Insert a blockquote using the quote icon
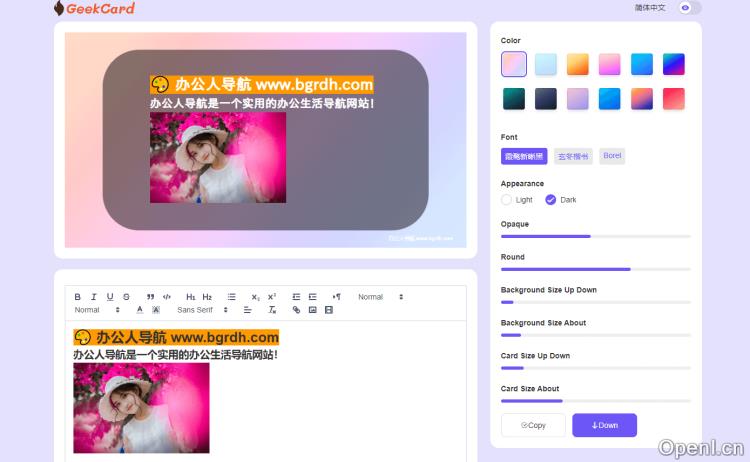This screenshot has height=462, width=750. tap(150, 297)
